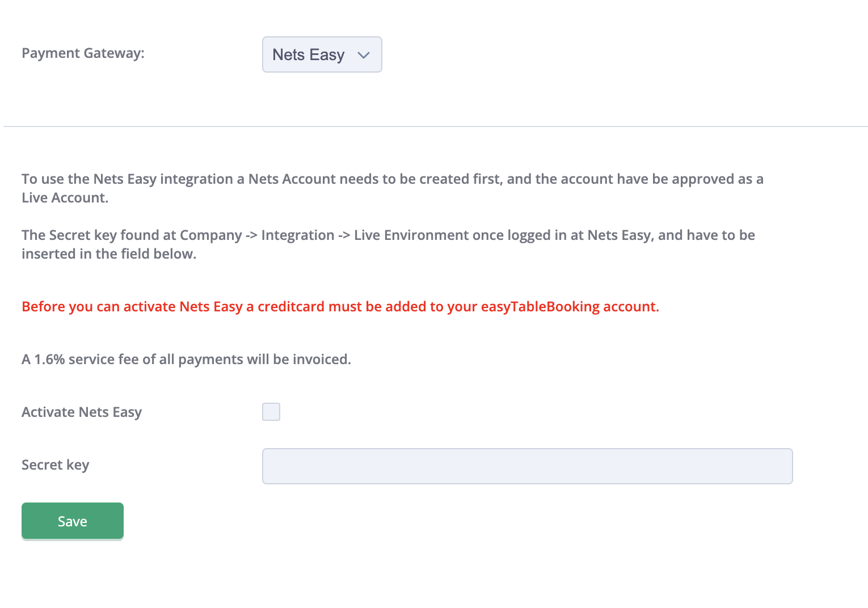Open the Payment Gateway dropdown
This screenshot has width=868, height=608.
coord(321,54)
